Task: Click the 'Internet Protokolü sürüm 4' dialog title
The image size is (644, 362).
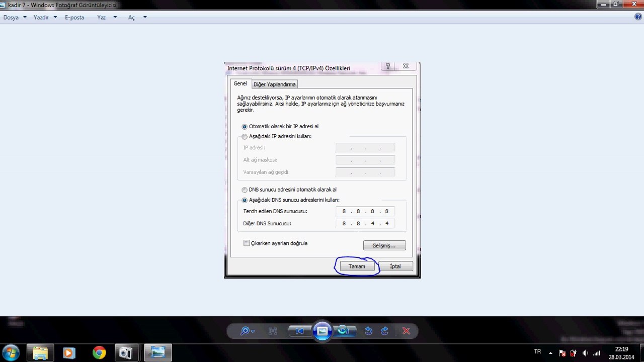Action: tap(289, 68)
